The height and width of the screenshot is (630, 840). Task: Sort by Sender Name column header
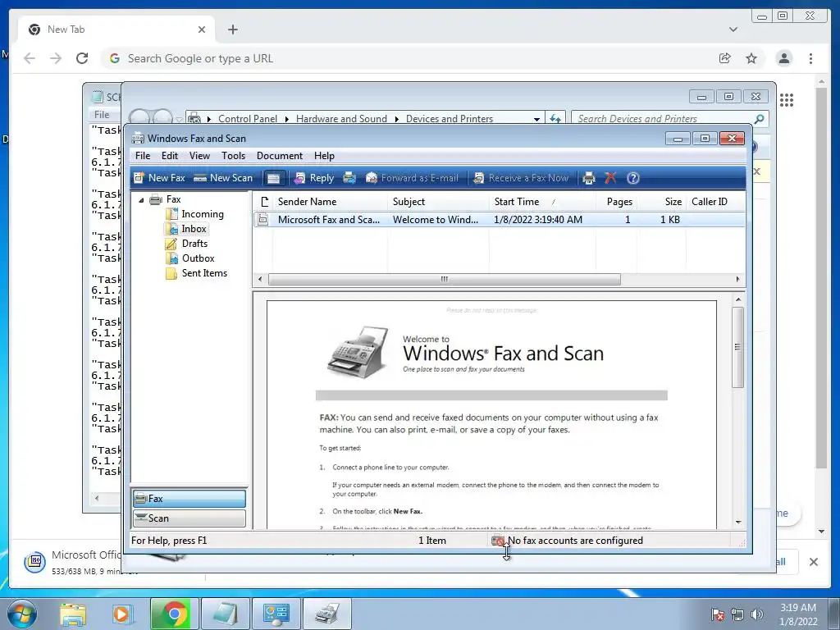330,202
